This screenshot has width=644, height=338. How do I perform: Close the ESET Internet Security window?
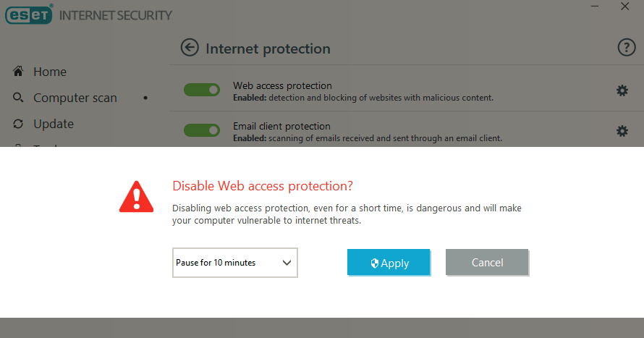point(625,7)
